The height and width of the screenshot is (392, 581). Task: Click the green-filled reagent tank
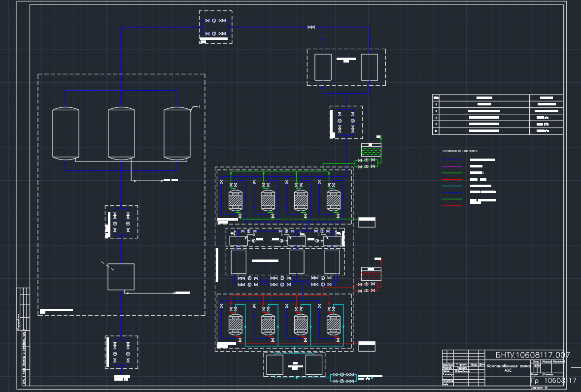371,150
